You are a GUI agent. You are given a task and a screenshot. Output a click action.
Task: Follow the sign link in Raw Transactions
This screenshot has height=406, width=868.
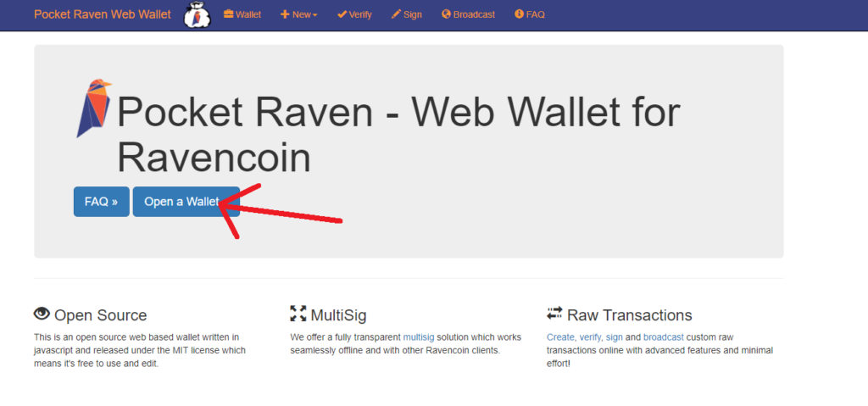pos(614,336)
